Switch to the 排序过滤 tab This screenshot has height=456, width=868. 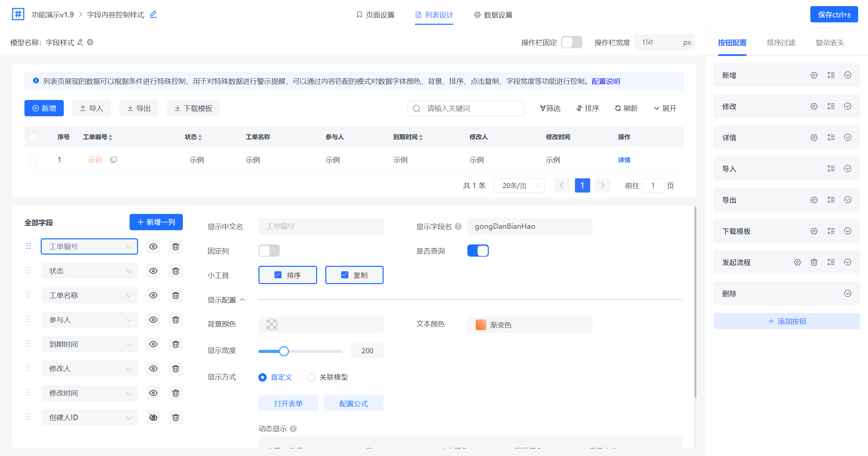pos(781,43)
